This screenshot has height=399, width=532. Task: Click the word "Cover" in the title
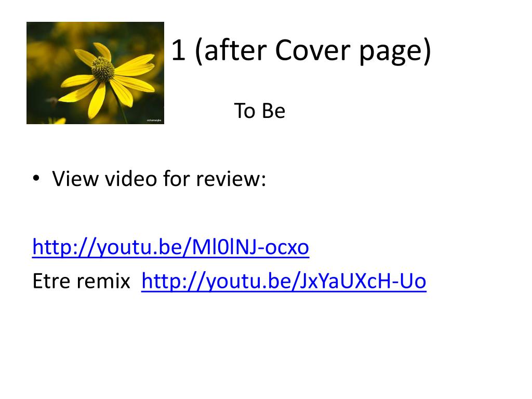pos(312,50)
